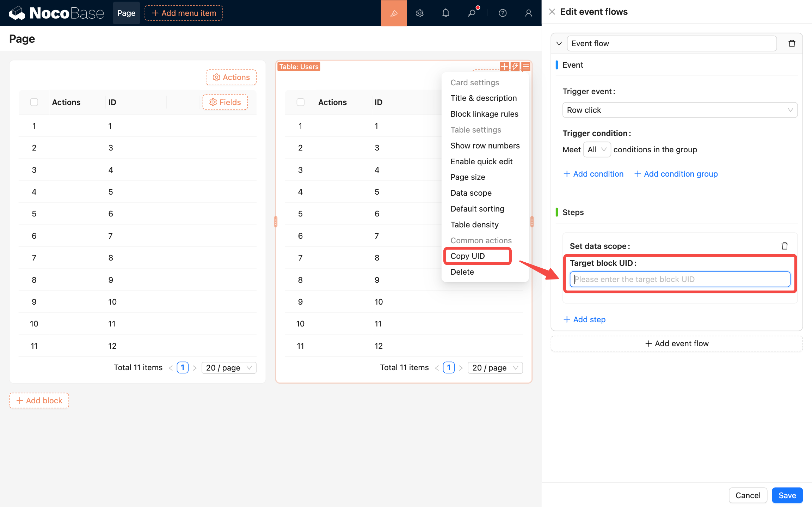Click the Target block UID input field
This screenshot has height=507, width=812.
(x=679, y=279)
